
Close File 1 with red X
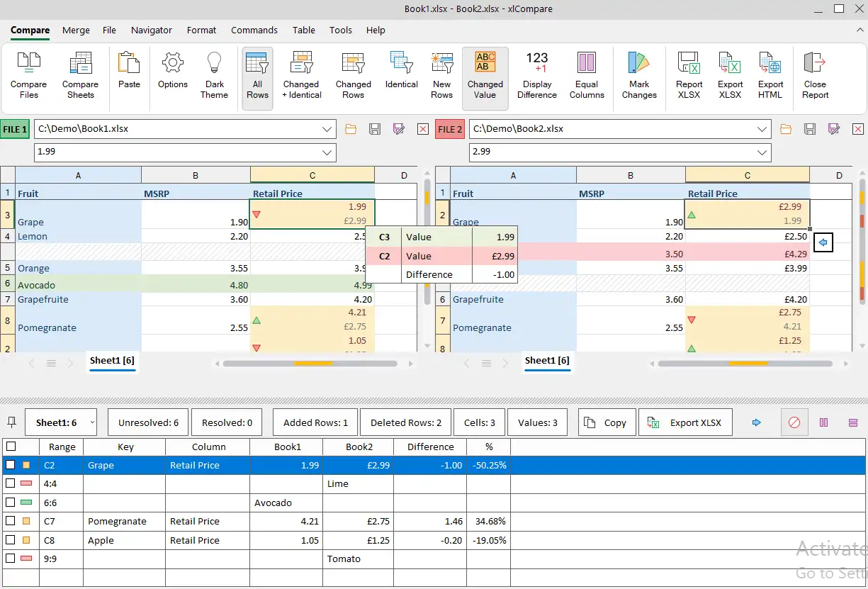point(423,129)
